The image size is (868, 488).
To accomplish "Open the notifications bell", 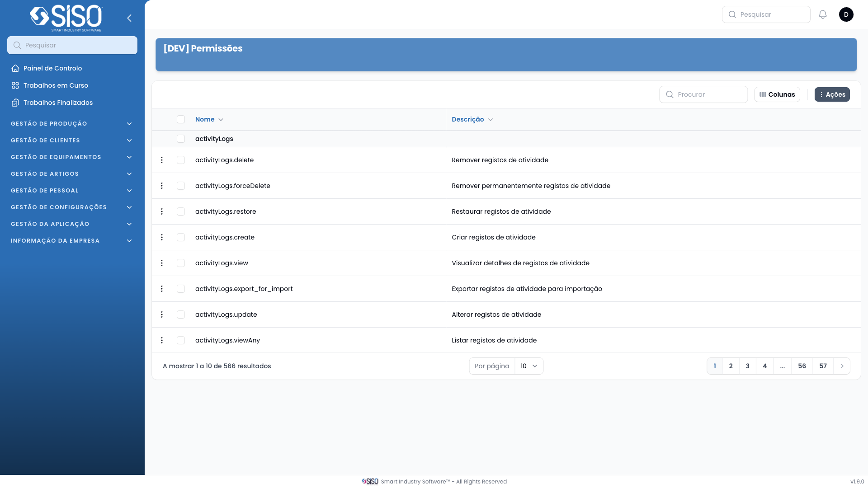I will point(822,14).
